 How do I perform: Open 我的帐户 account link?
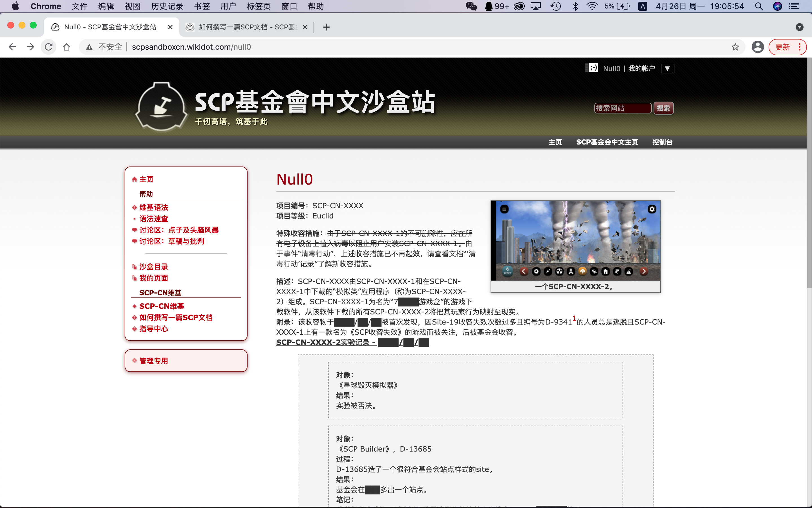click(x=641, y=69)
